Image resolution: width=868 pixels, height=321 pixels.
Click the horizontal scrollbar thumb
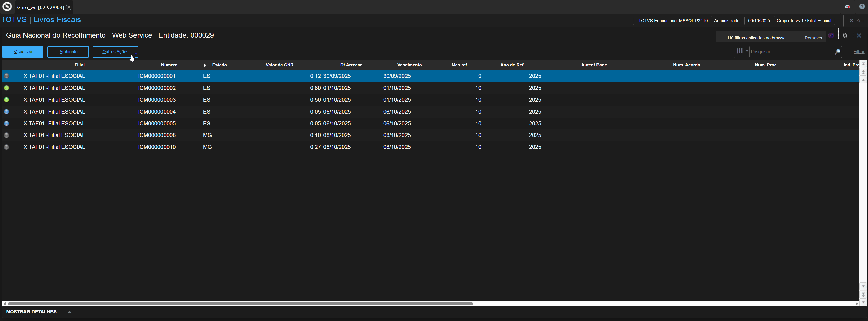point(240,304)
